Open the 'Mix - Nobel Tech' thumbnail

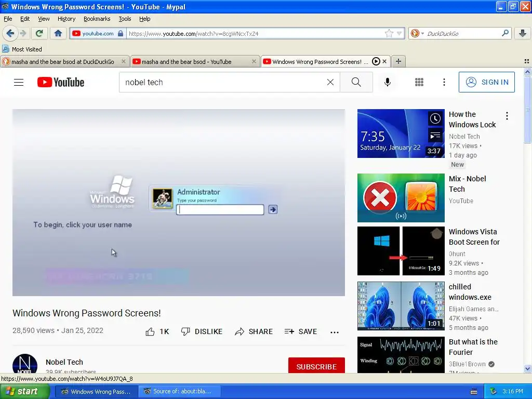tap(401, 198)
